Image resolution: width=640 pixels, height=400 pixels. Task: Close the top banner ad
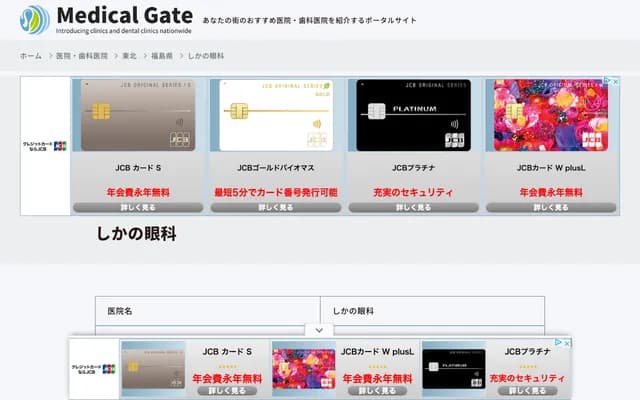coord(616,81)
